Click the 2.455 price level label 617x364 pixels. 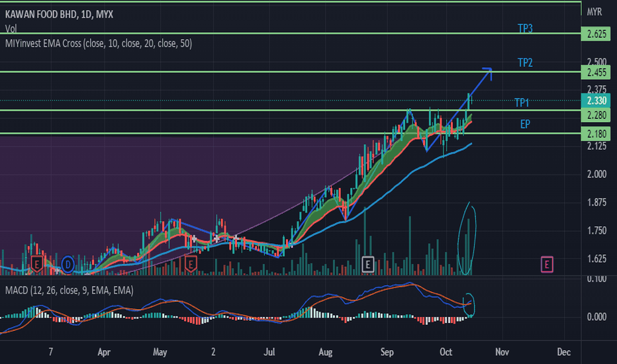(596, 72)
